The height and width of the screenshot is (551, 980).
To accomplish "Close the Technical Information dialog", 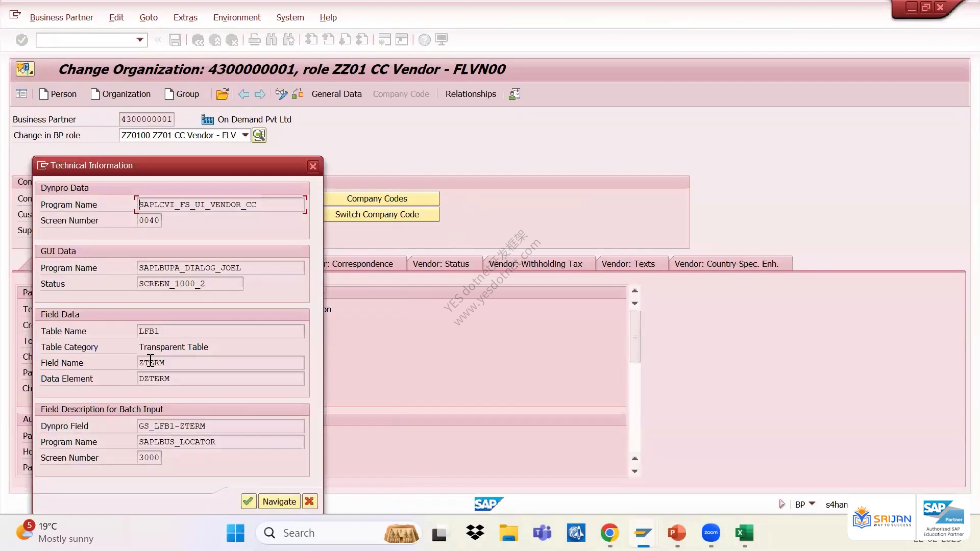I will [313, 166].
